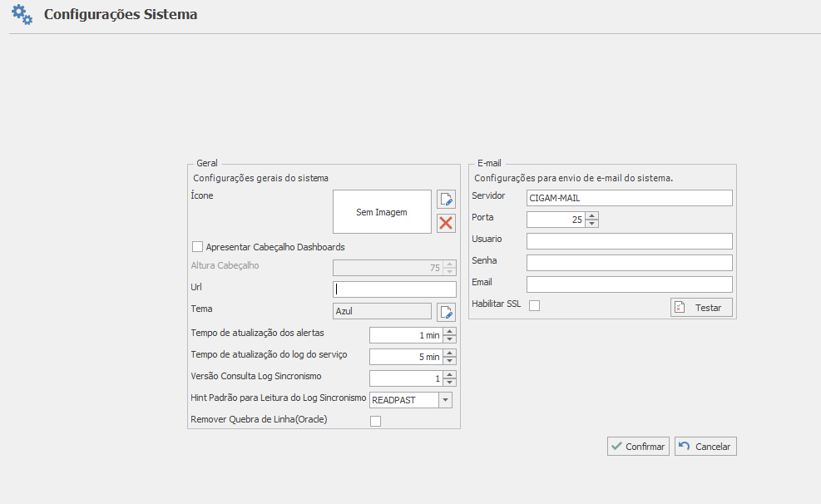The width and height of the screenshot is (821, 504).
Task: Increase the Porta value by one
Action: pos(591,215)
